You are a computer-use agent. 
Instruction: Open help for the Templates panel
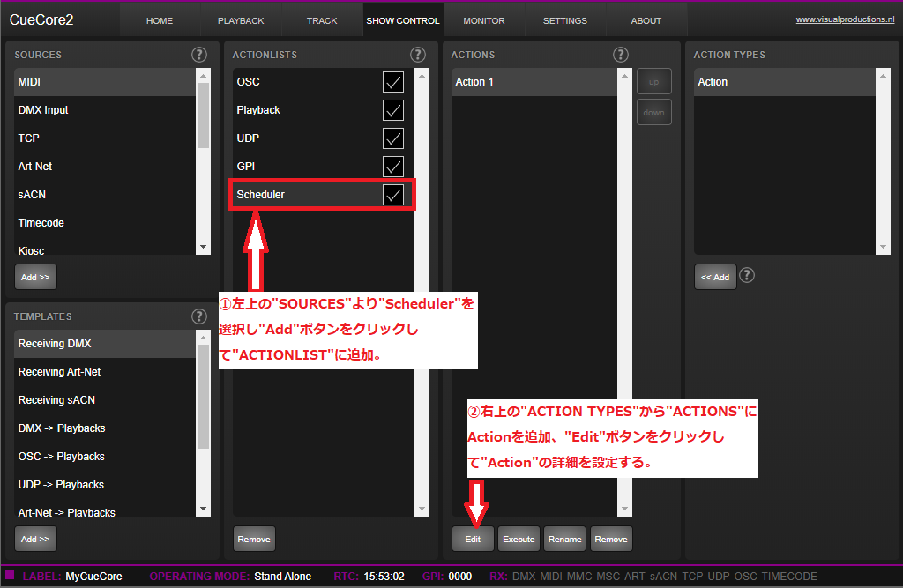[x=198, y=316]
